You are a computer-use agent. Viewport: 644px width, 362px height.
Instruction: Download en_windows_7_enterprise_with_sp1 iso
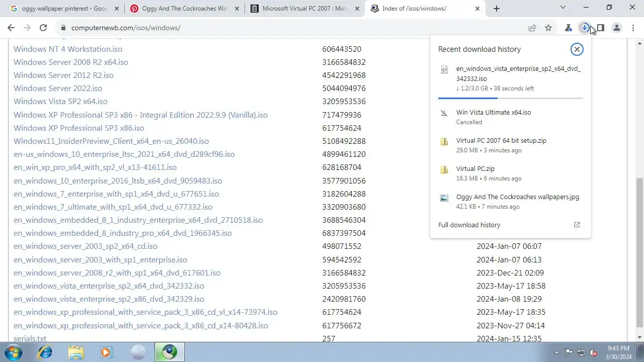116,194
